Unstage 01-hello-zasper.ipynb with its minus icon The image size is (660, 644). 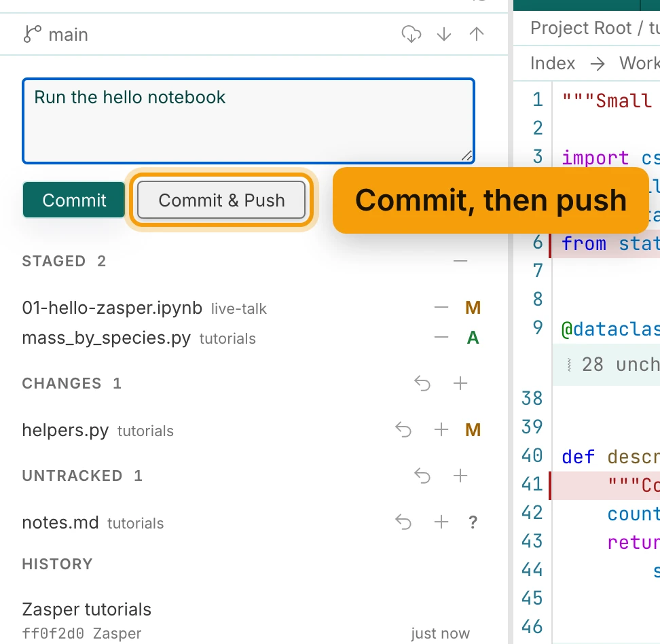(x=441, y=308)
